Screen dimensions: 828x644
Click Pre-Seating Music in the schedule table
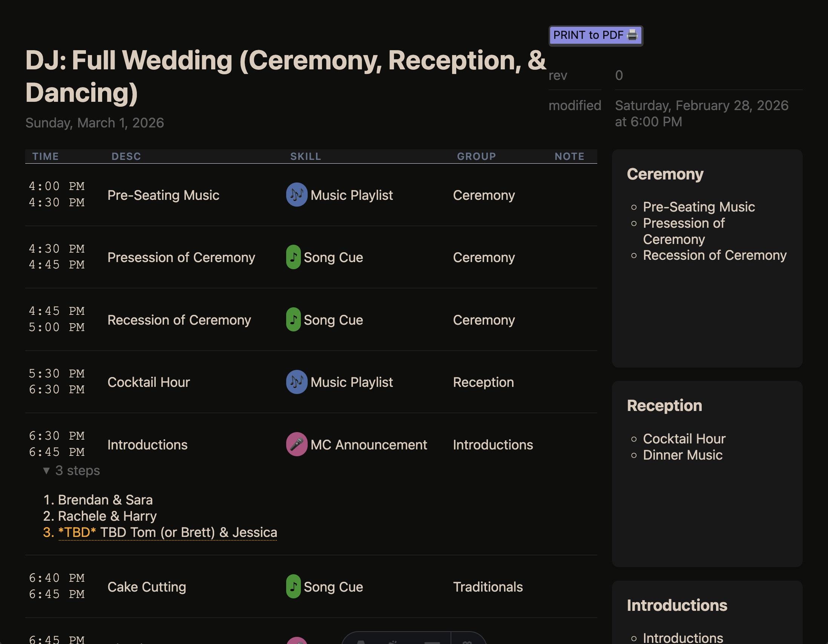pyautogui.click(x=163, y=195)
